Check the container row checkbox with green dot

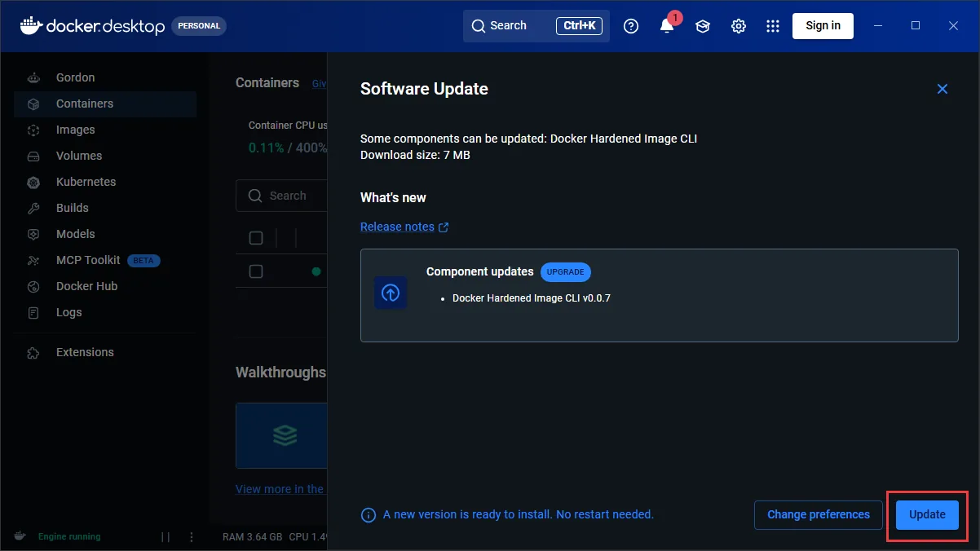256,271
